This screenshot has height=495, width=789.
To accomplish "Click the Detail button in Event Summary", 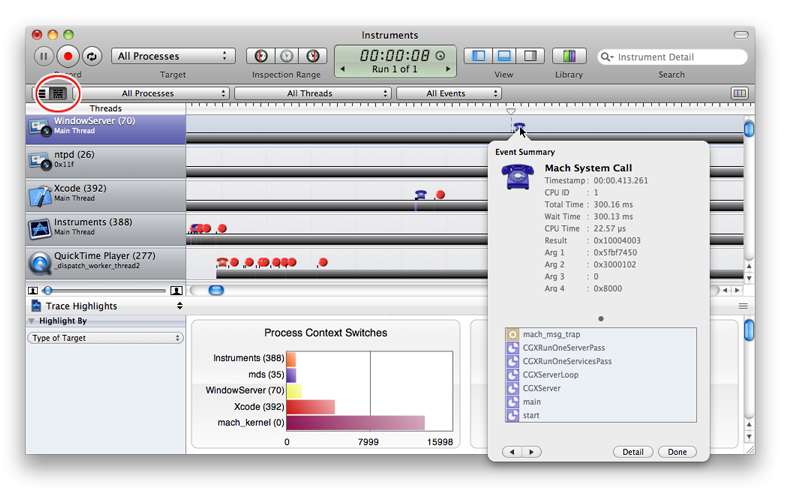I will coord(632,452).
